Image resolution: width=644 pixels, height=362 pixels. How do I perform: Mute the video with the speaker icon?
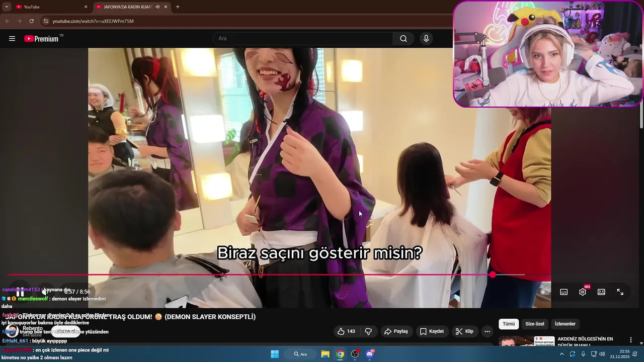pyautogui.click(x=44, y=292)
